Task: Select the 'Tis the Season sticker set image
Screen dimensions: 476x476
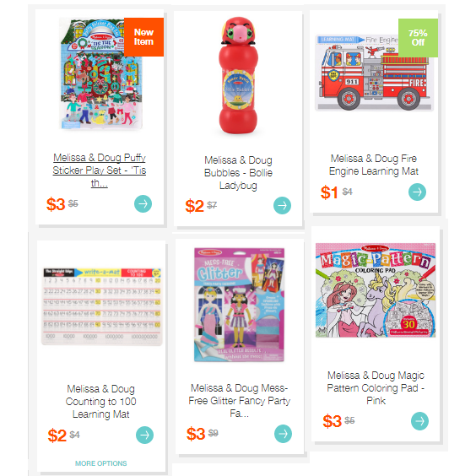Action: 101,73
